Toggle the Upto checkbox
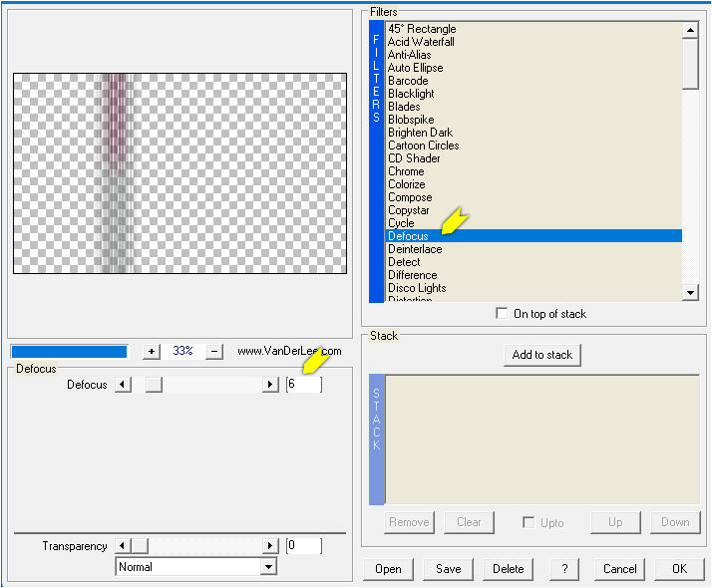The height and width of the screenshot is (588, 712). [x=529, y=522]
